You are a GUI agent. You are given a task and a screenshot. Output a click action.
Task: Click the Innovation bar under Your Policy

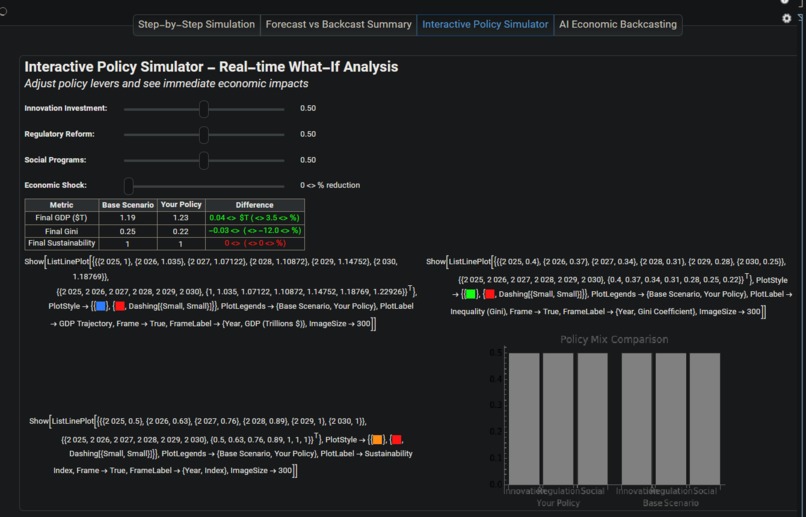[524, 418]
